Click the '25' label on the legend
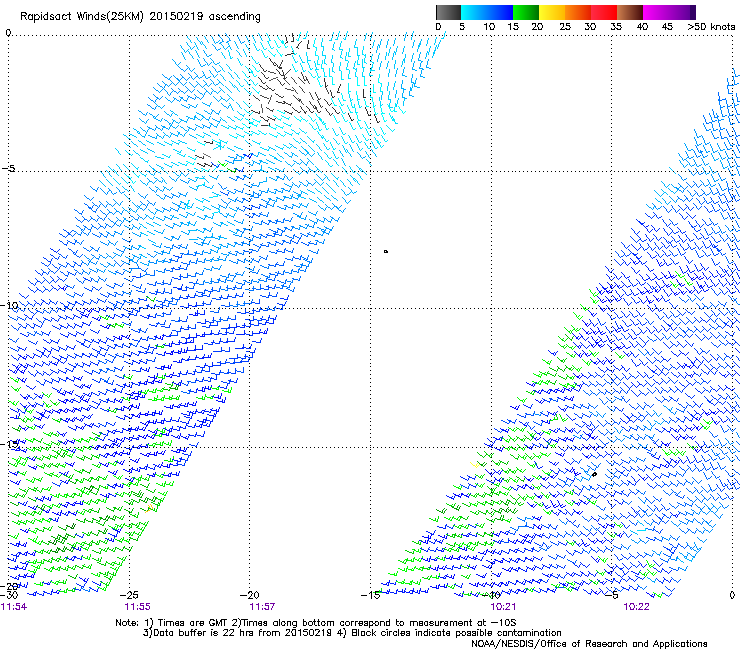Image resolution: width=740 pixels, height=650 pixels. pos(565,27)
